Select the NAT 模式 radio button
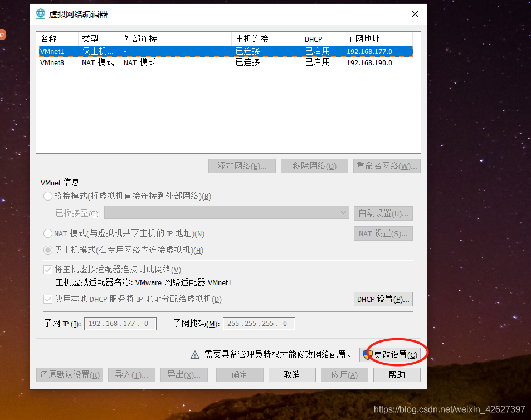Image resolution: width=531 pixels, height=420 pixels. coord(48,233)
